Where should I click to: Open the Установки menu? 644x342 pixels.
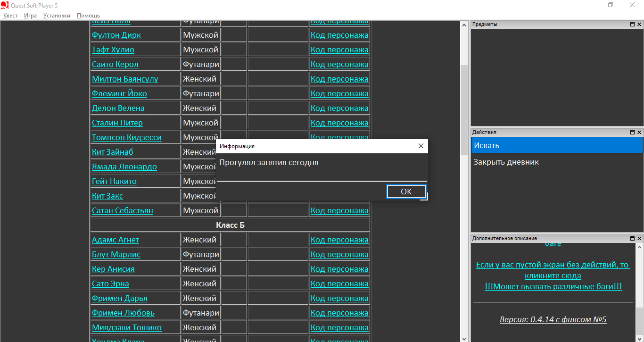57,16
